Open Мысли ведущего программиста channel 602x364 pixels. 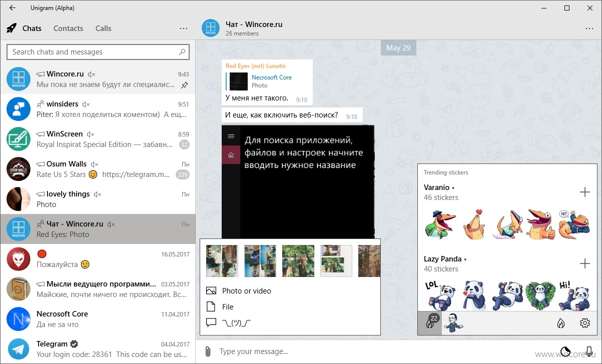point(98,288)
